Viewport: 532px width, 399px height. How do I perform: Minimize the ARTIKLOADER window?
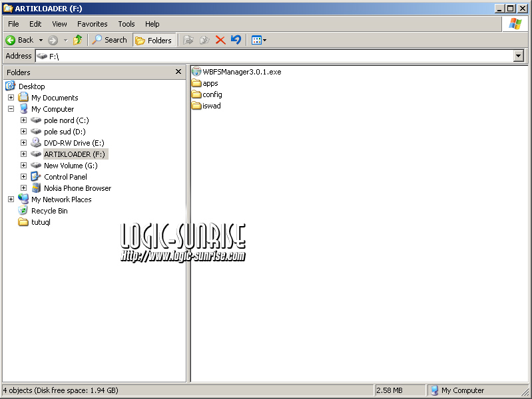point(499,9)
